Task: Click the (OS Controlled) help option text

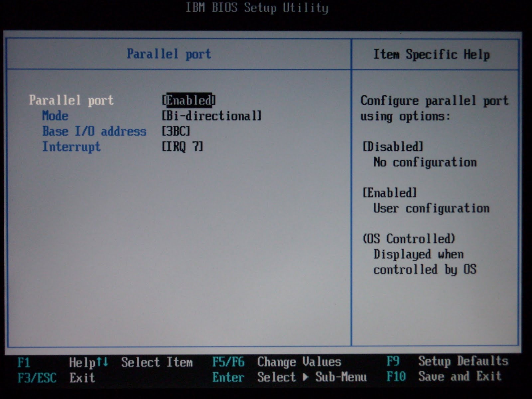Action: click(409, 238)
